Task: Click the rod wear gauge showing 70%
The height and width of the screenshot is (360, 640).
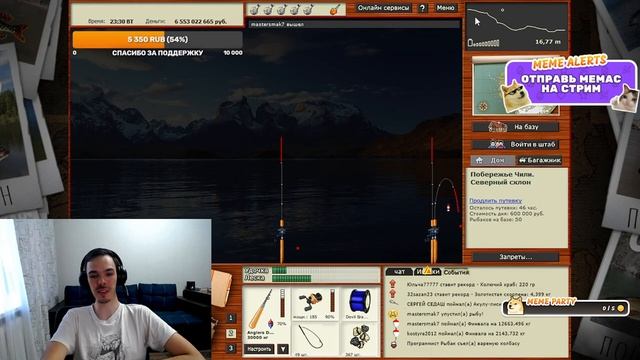Action: (x=282, y=303)
